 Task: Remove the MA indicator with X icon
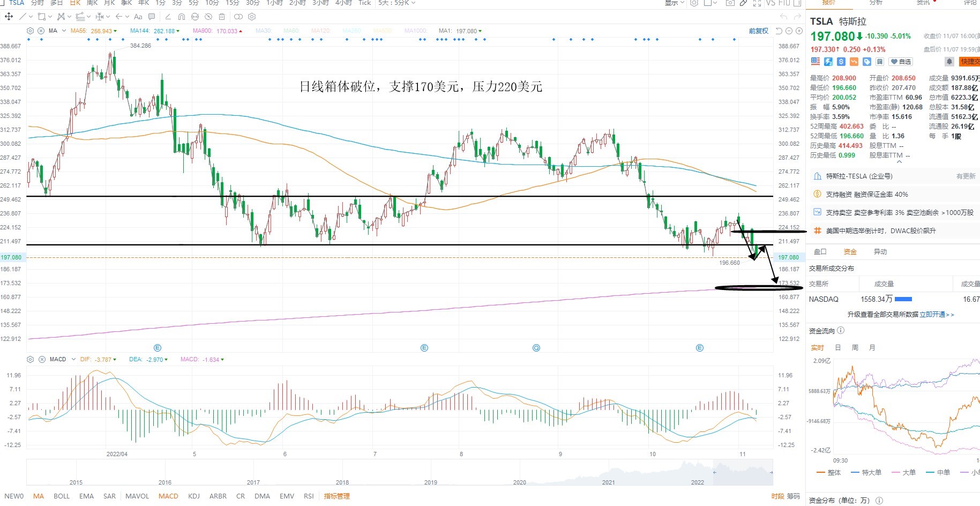(x=41, y=31)
